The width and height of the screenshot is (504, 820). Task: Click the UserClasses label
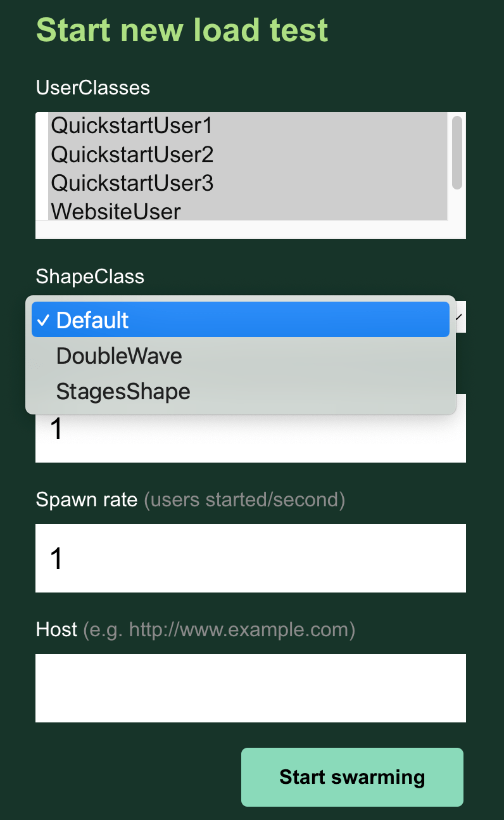(x=93, y=87)
